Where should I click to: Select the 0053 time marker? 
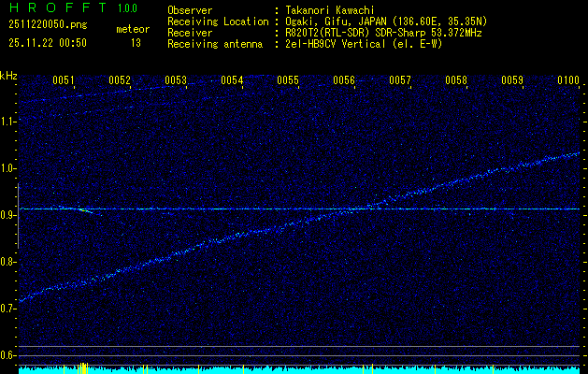point(176,81)
